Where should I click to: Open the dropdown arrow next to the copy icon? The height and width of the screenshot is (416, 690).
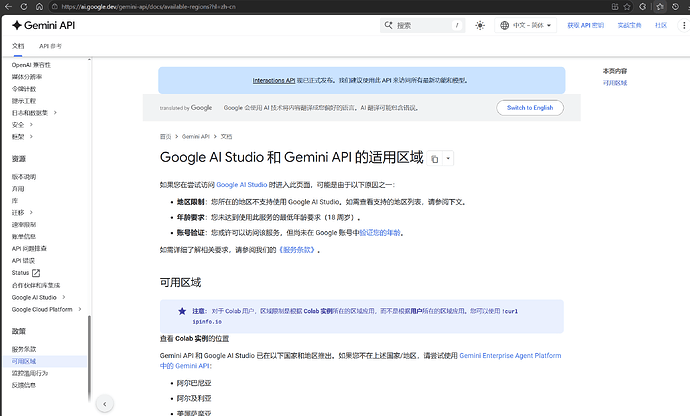pos(448,158)
